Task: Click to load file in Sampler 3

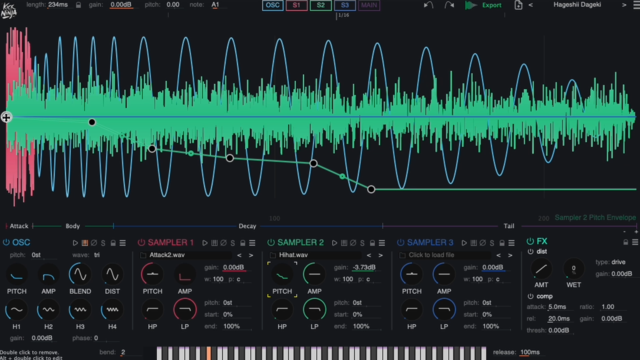Action: click(446, 255)
